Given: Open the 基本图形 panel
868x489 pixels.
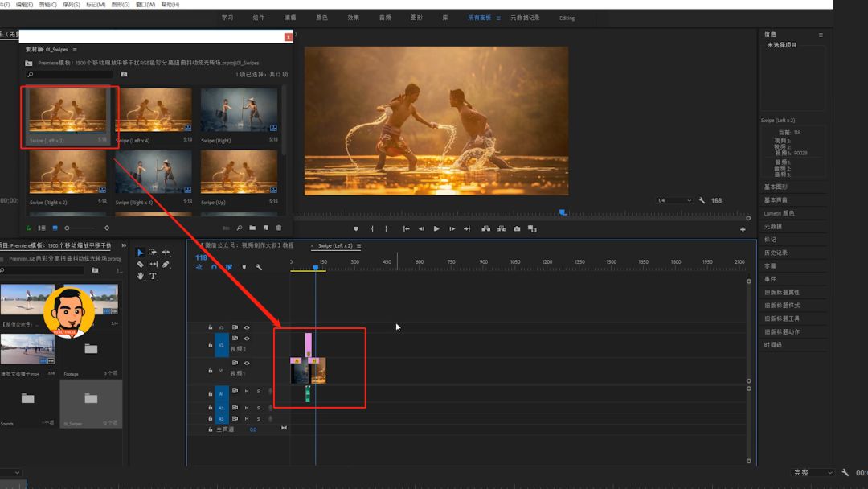Looking at the screenshot, I should [x=776, y=187].
